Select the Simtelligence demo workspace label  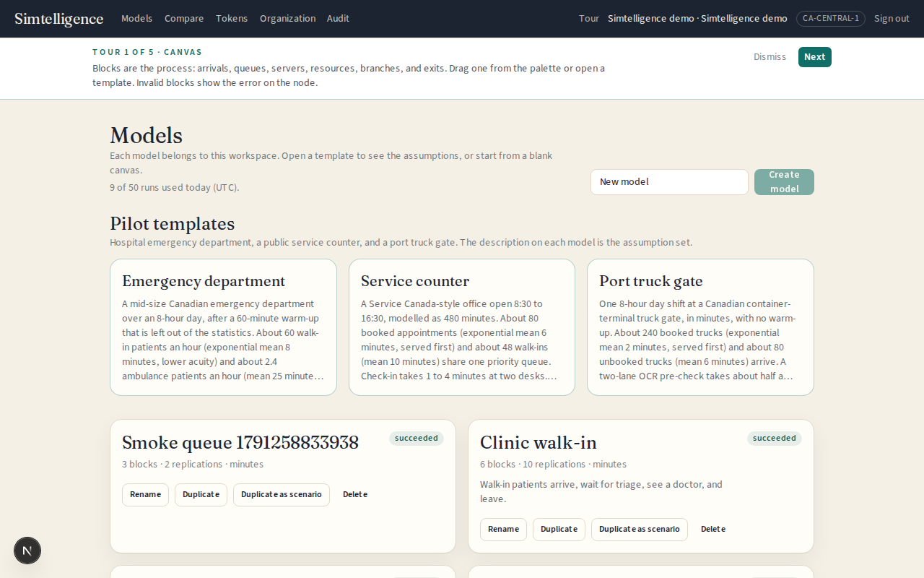697,19
